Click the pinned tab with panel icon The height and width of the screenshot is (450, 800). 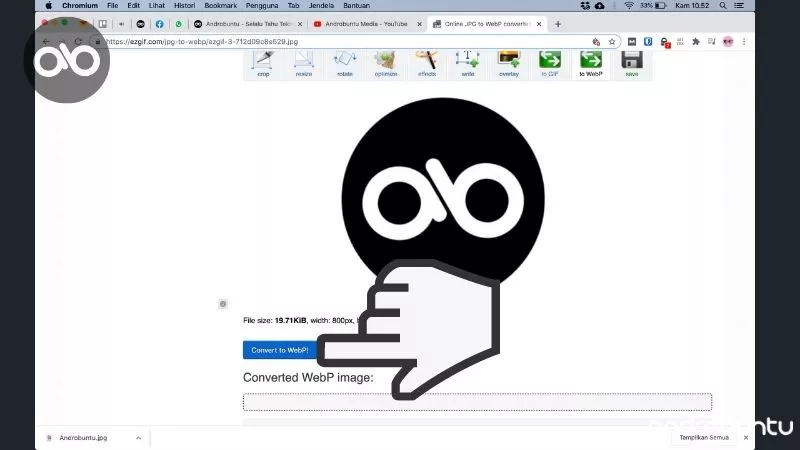pyautogui.click(x=103, y=24)
